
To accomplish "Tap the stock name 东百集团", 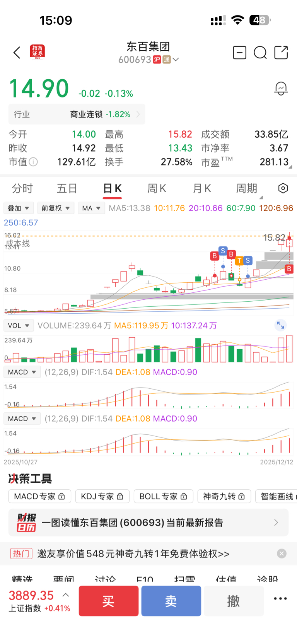I will coord(148,47).
